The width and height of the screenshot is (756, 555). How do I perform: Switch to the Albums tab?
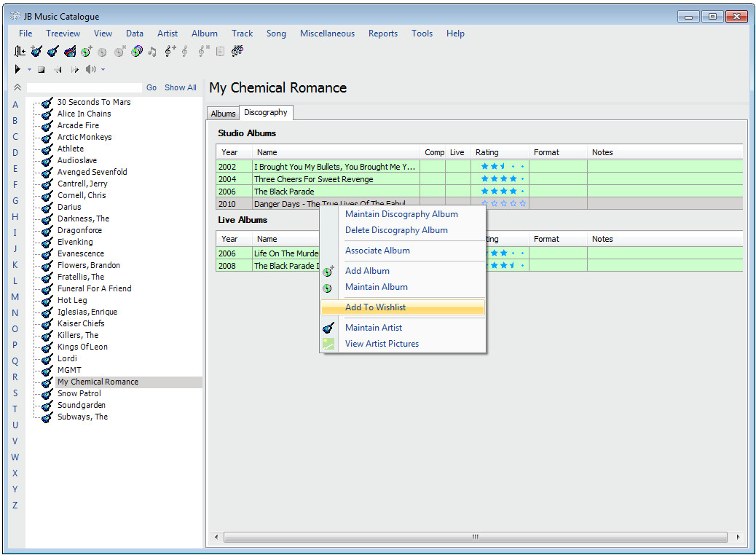tap(224, 114)
